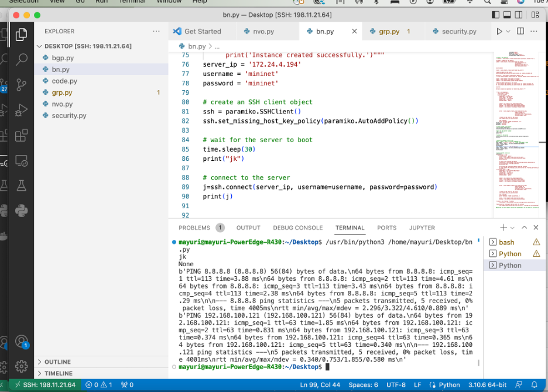Open security.py in the explorer
The width and height of the screenshot is (548, 392).
101,115
